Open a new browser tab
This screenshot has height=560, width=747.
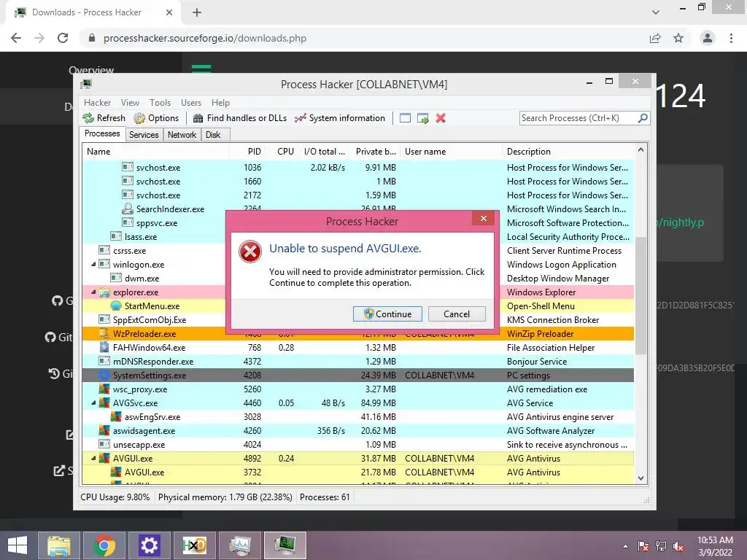tap(197, 13)
